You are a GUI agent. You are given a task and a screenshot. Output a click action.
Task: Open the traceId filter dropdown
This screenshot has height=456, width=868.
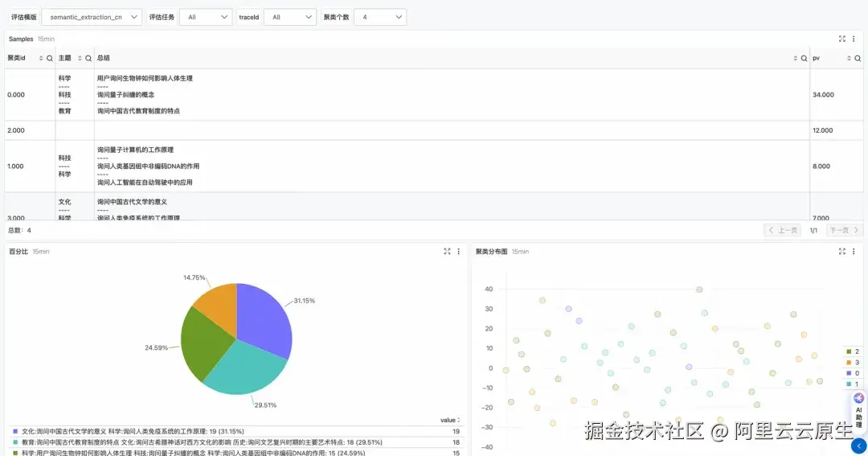tap(290, 17)
